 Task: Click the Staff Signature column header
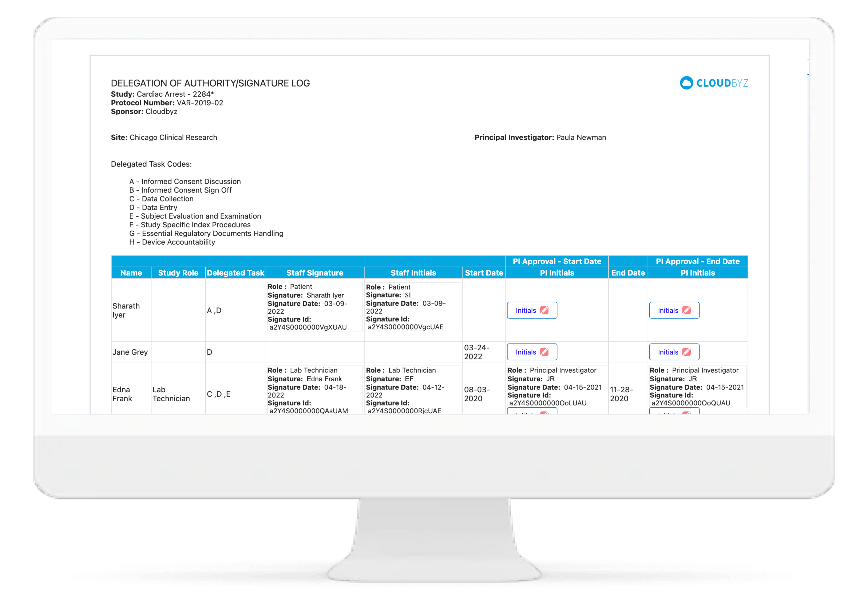(315, 273)
